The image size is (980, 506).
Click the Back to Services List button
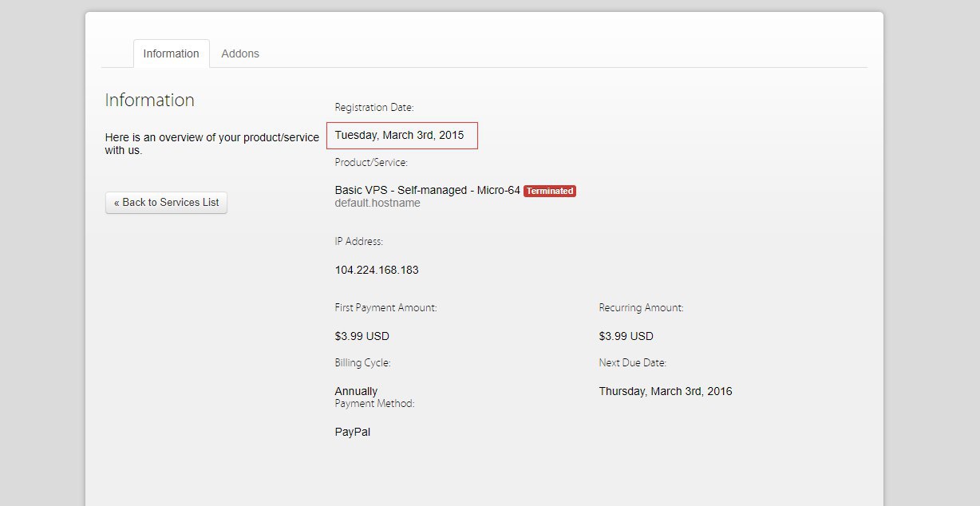pos(166,203)
